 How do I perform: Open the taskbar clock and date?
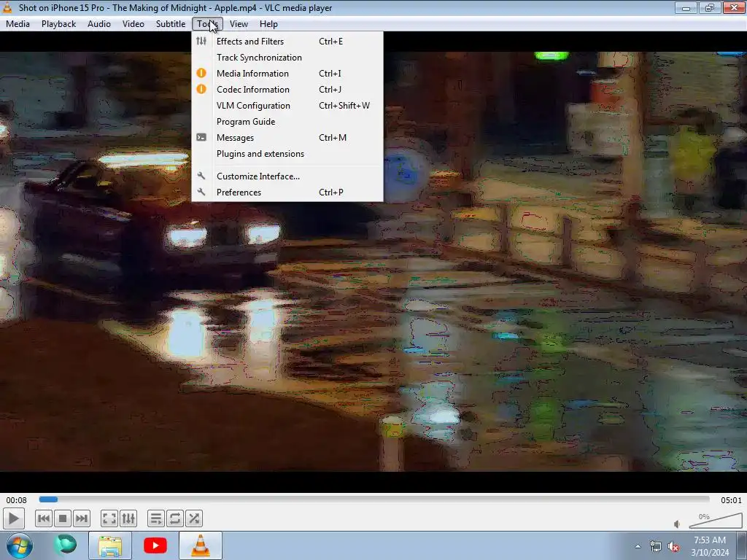click(x=710, y=546)
